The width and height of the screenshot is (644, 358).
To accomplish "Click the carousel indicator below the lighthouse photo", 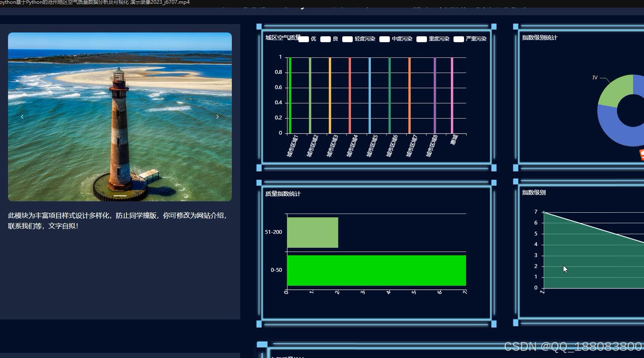I will click(x=120, y=196).
